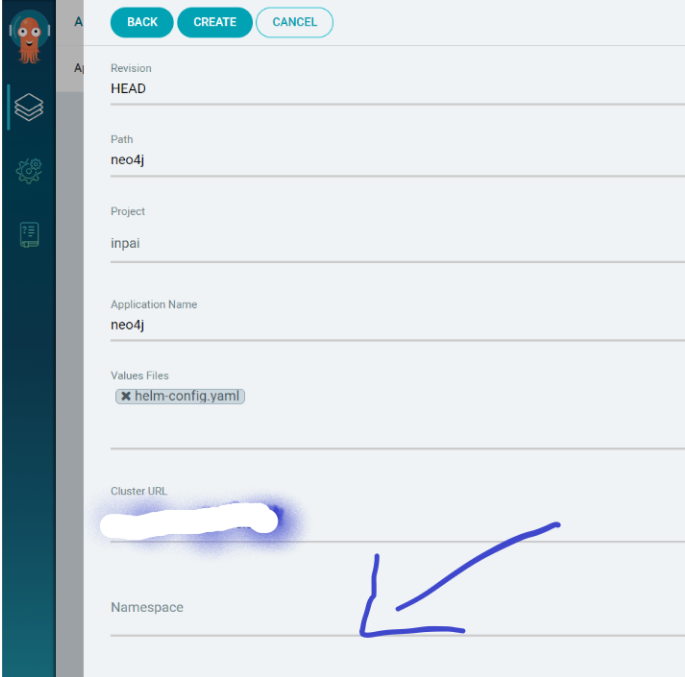Click the Values Files label

click(139, 376)
